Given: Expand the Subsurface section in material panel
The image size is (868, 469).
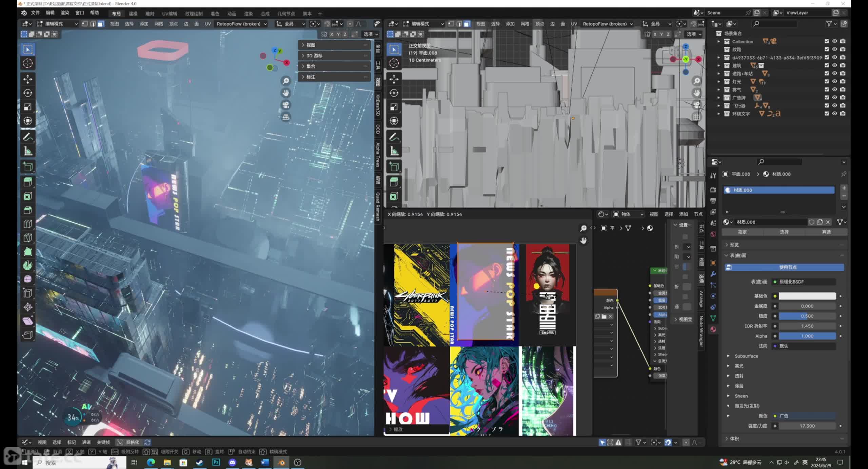Looking at the screenshot, I should point(729,356).
